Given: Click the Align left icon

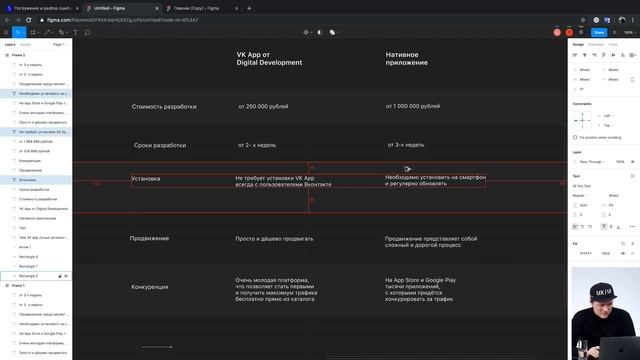Looking at the screenshot, I should 575,55.
